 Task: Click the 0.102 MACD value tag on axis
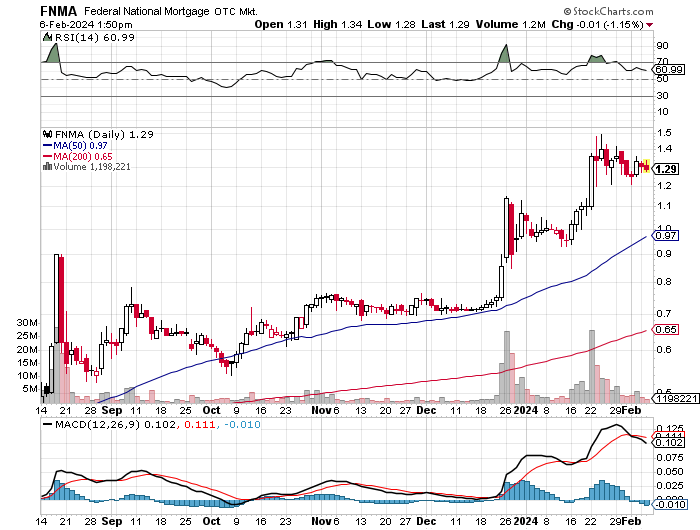point(669,442)
